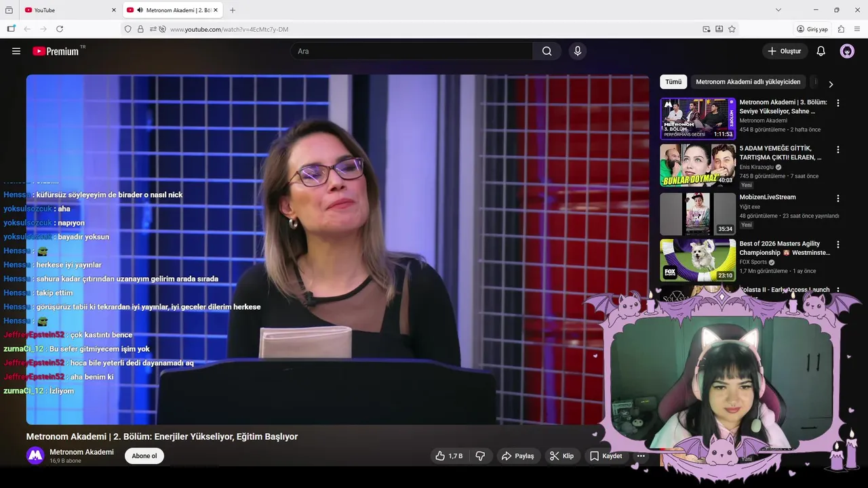Open more actions ellipsis below video
The image size is (868, 488).
click(x=641, y=456)
